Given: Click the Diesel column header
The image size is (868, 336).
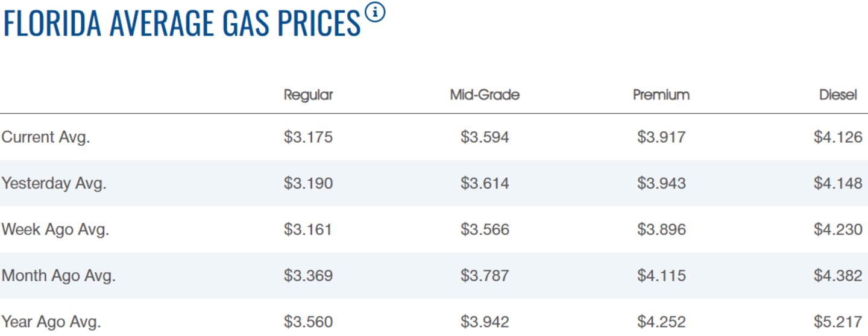Looking at the screenshot, I should click(837, 95).
